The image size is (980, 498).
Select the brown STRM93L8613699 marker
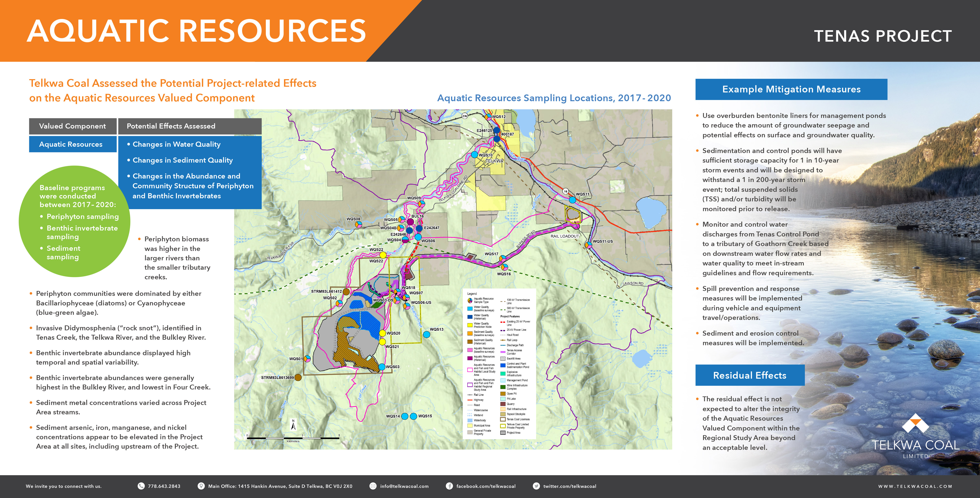click(298, 377)
